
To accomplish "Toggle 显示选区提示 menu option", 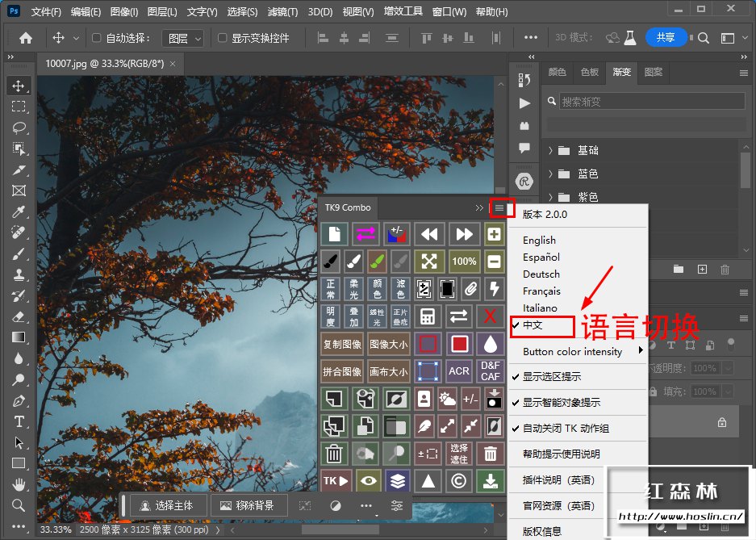I will [551, 377].
